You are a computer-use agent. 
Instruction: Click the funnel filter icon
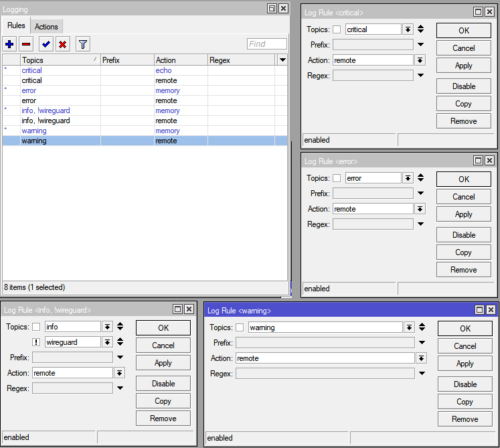[x=82, y=44]
